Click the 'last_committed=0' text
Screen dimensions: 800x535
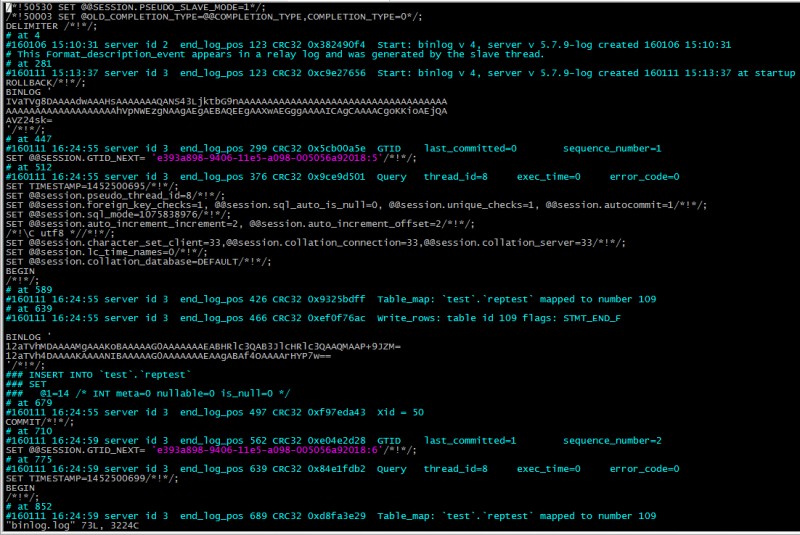pos(470,148)
